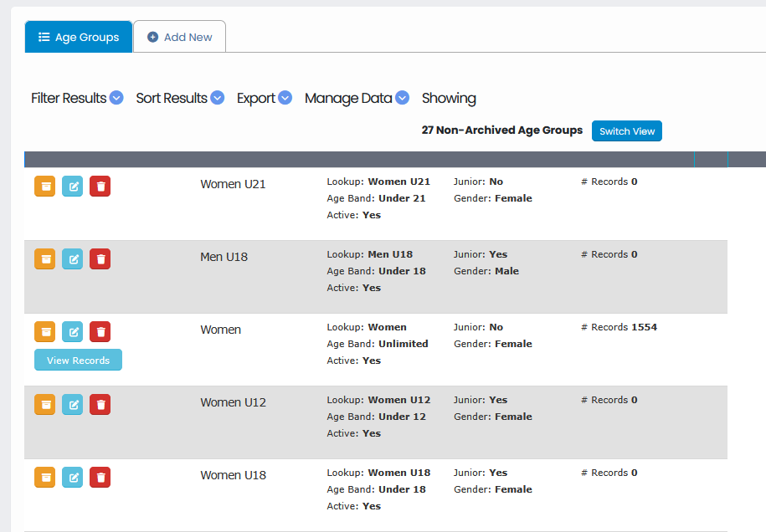This screenshot has height=532, width=766.
Task: Delete the Men U18 age group
Action: pyautogui.click(x=100, y=258)
